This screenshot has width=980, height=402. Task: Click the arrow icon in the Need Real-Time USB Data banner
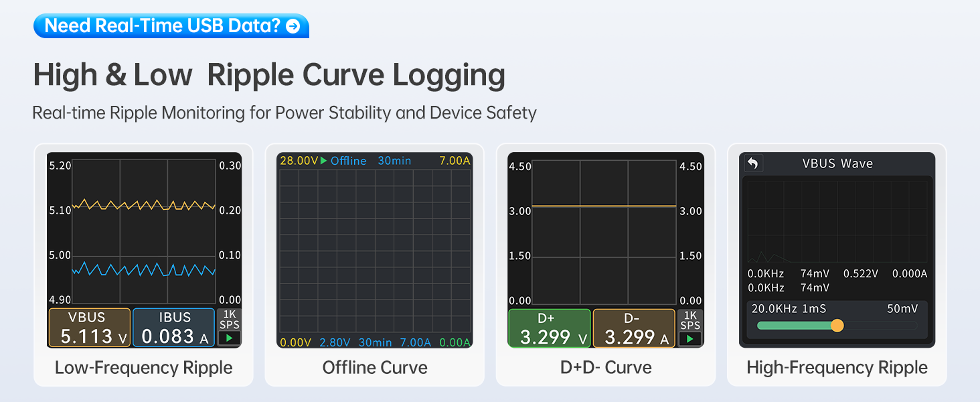click(293, 26)
